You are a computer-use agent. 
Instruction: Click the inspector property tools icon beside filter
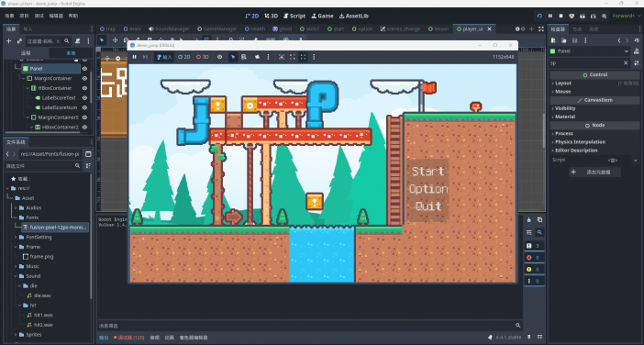click(637, 62)
